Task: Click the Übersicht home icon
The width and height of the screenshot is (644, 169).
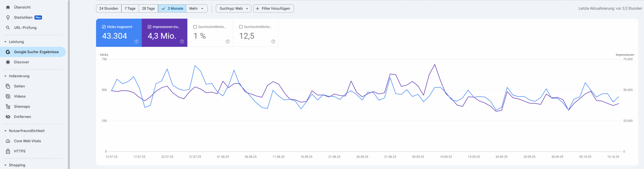Action: pos(8,7)
